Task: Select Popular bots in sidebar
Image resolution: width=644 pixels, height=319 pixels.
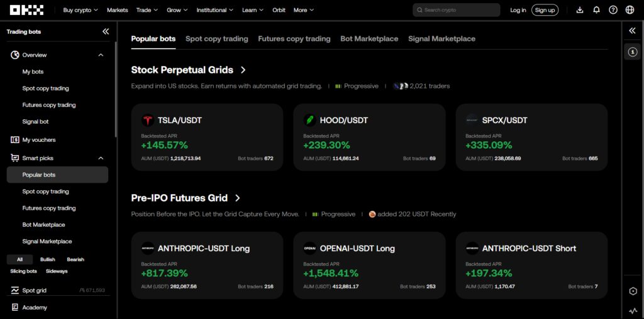Action: point(57,175)
